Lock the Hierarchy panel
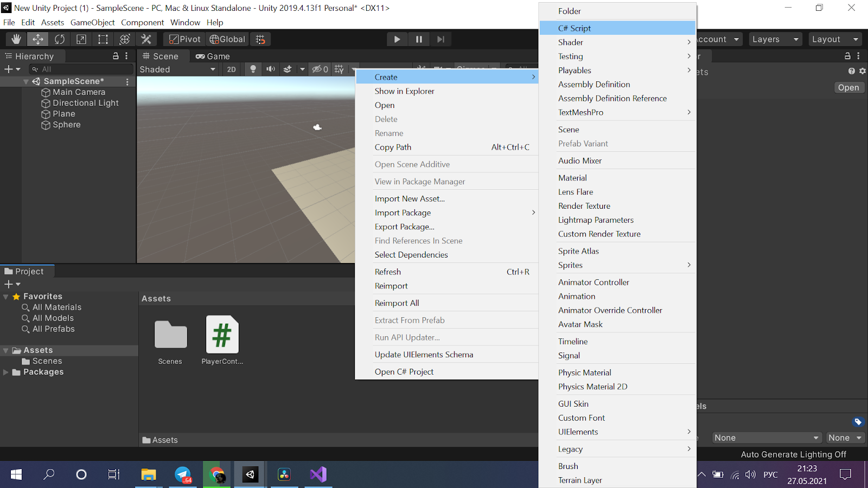Screen dimensions: 868x488 [116, 56]
